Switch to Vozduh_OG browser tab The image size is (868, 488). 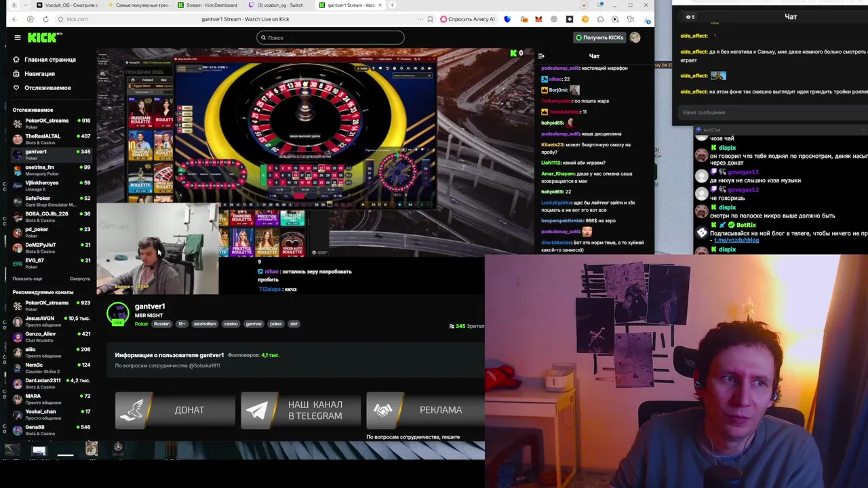[66, 5]
